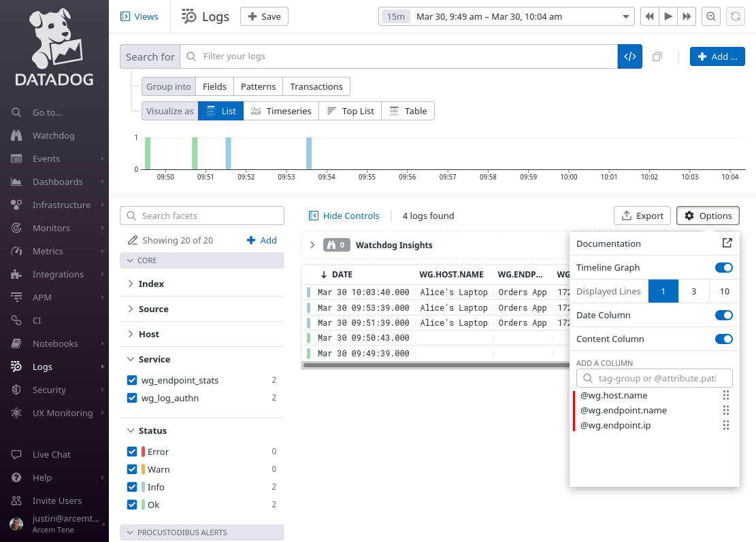Click the blue Add button top right
The height and width of the screenshot is (542, 756).
coord(717,56)
